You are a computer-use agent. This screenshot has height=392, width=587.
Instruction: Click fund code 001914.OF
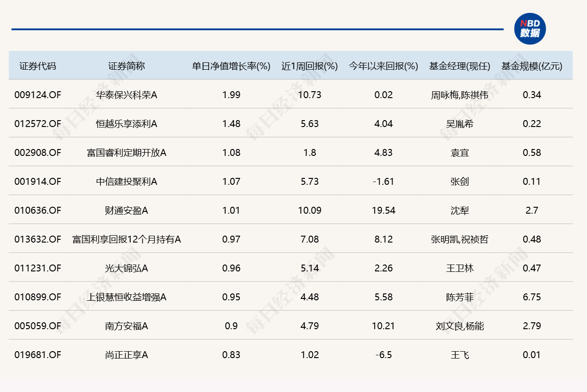point(38,182)
